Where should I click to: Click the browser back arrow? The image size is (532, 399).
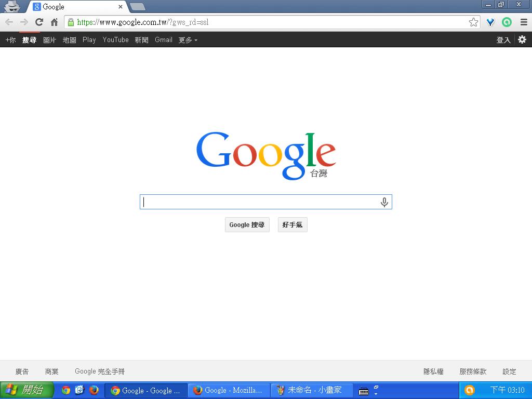(9, 22)
